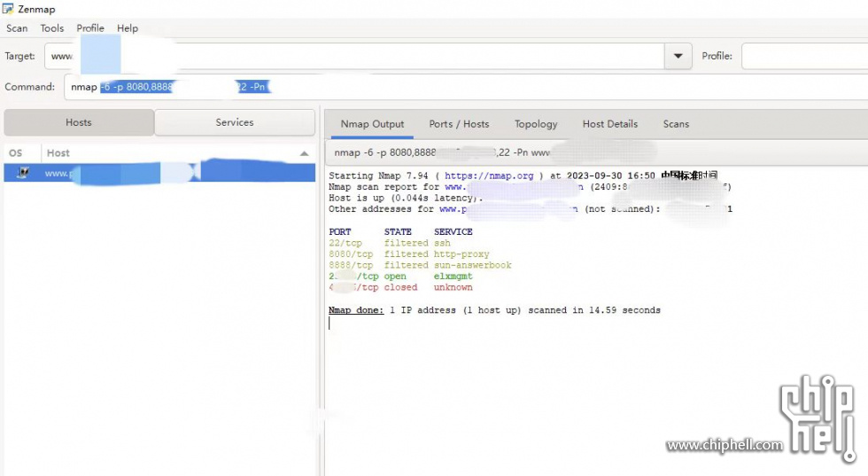Switch to the Scans tab
The height and width of the screenshot is (476, 868).
point(676,124)
